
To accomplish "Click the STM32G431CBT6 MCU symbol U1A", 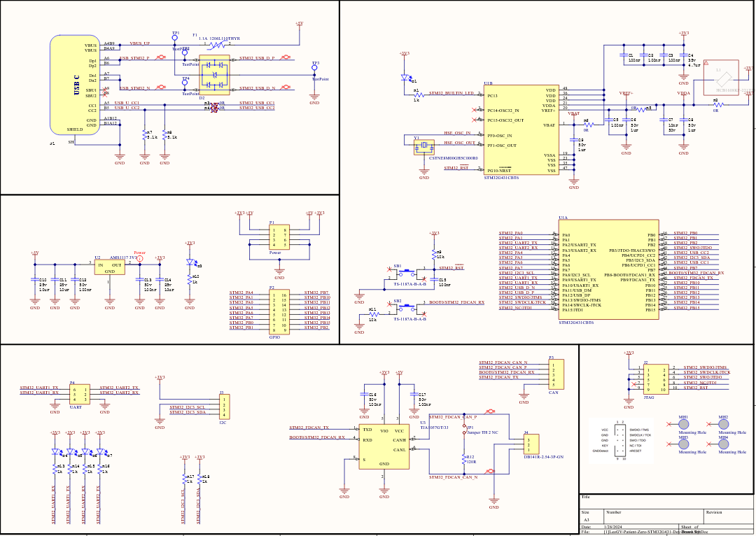I will [x=608, y=269].
